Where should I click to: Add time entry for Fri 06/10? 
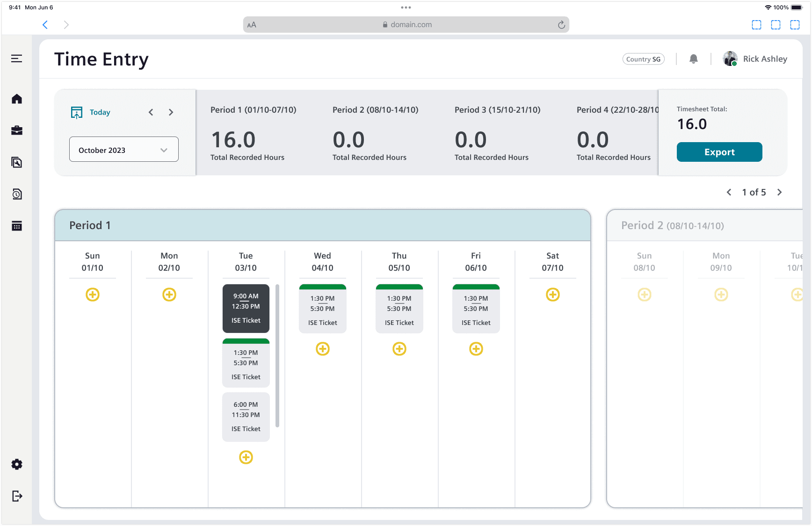click(x=476, y=349)
